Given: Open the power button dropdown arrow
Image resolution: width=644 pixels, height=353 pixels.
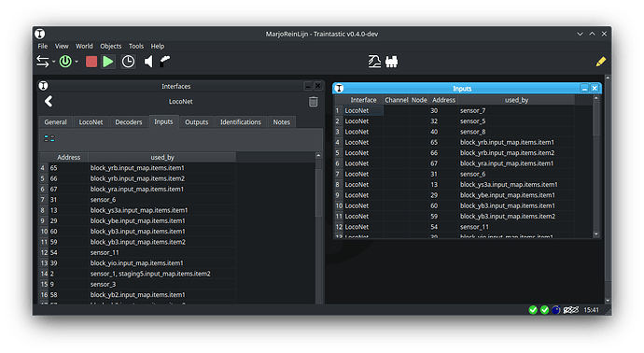Looking at the screenshot, I should pyautogui.click(x=77, y=62).
